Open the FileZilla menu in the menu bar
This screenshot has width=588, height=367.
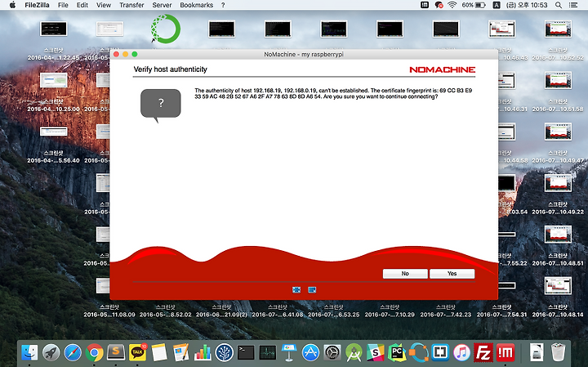click(x=37, y=5)
